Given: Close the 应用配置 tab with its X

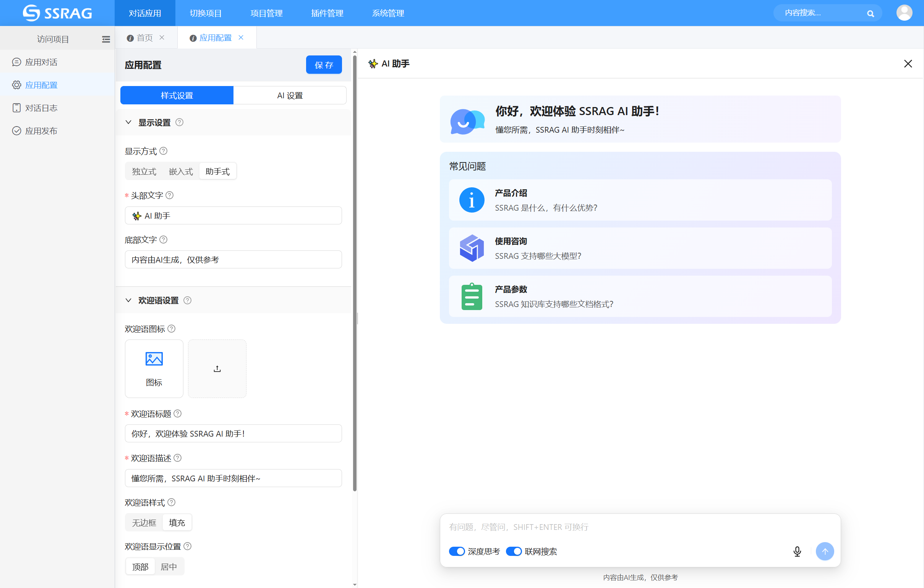Looking at the screenshot, I should pyautogui.click(x=241, y=37).
